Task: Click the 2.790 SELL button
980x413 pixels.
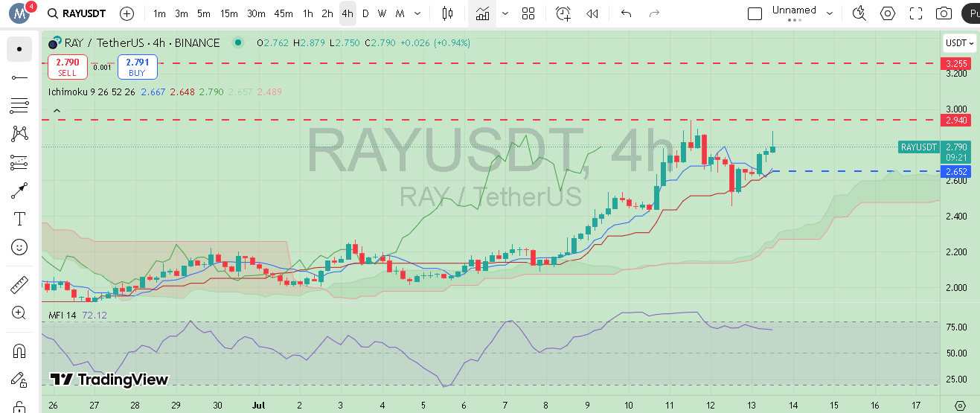Action: pyautogui.click(x=67, y=67)
